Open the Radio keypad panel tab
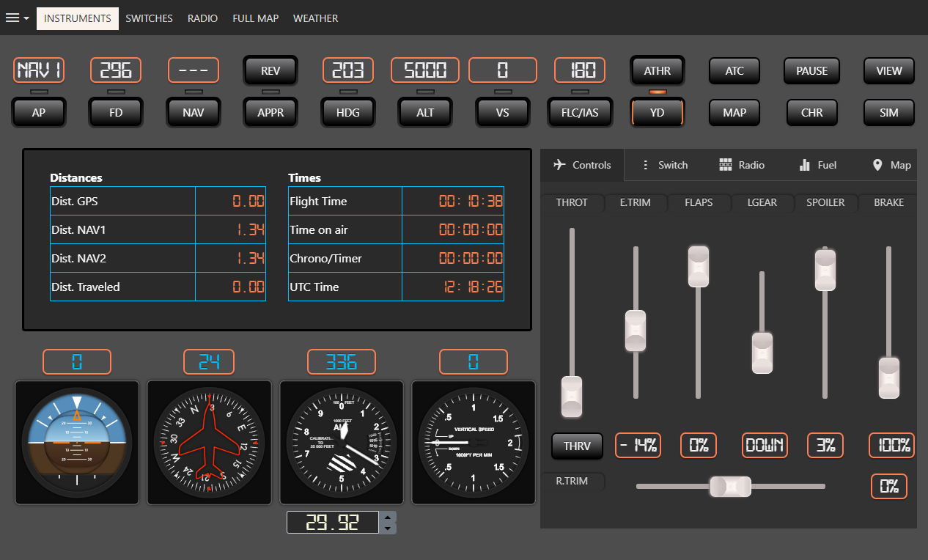928x560 pixels. coord(741,165)
